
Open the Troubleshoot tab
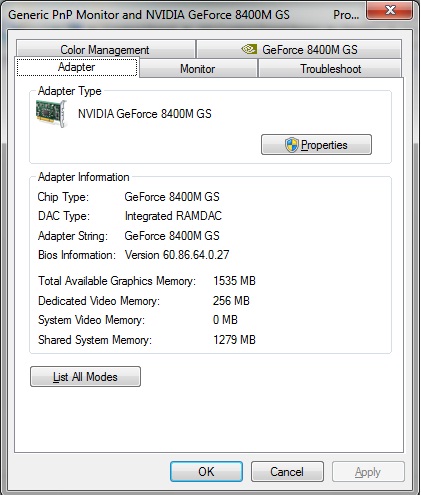coord(330,69)
